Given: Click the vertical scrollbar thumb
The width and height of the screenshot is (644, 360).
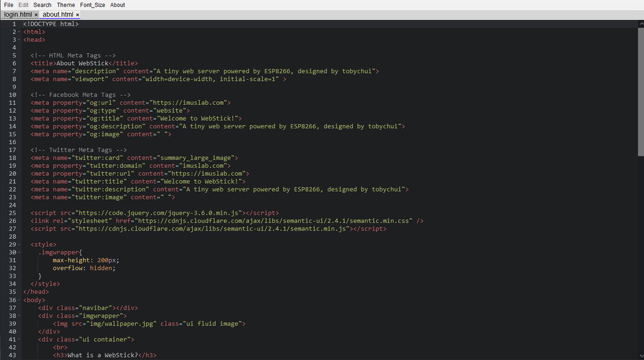Looking at the screenshot, I should coord(640,88).
